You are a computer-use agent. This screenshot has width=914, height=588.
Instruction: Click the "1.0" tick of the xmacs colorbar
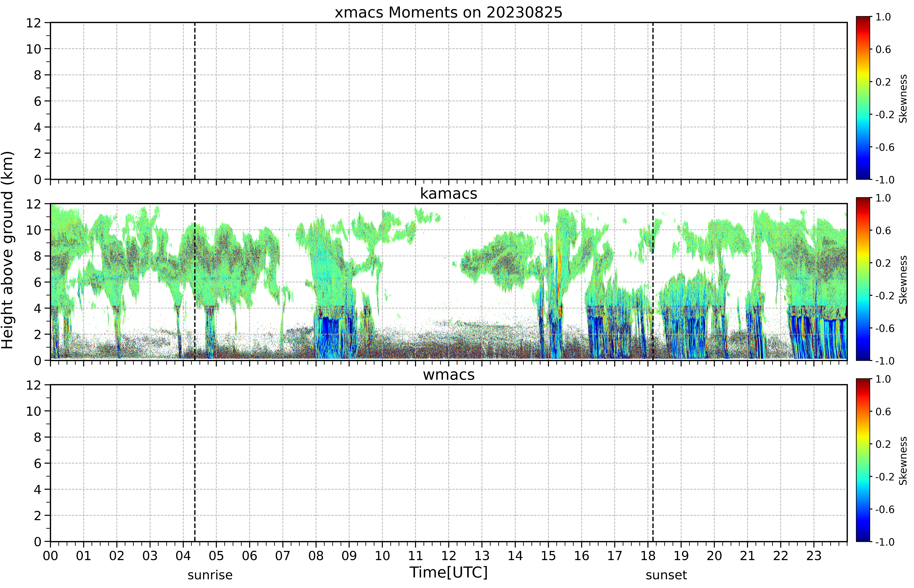883,17
